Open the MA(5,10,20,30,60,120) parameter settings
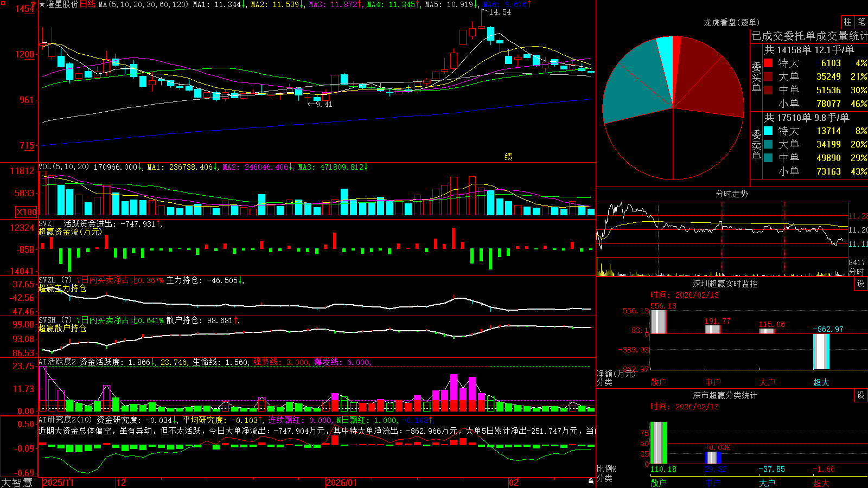The image size is (868, 488). click(143, 4)
